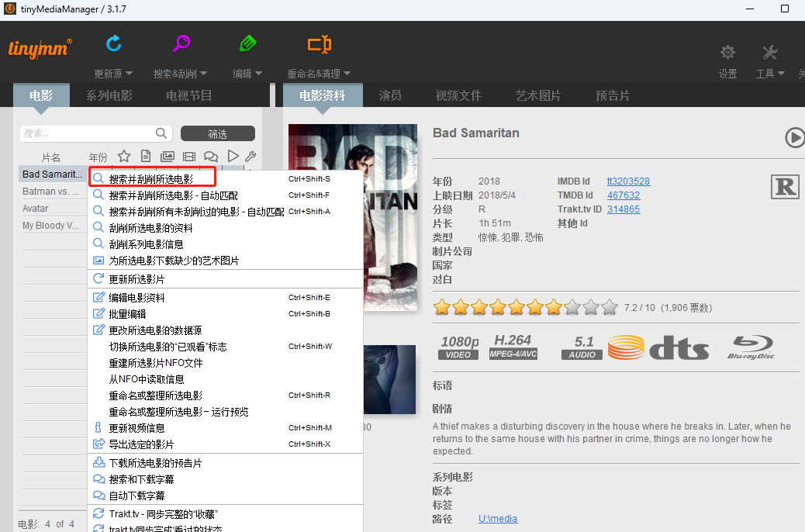Select 更新视频信息 menu entry

tap(226, 428)
